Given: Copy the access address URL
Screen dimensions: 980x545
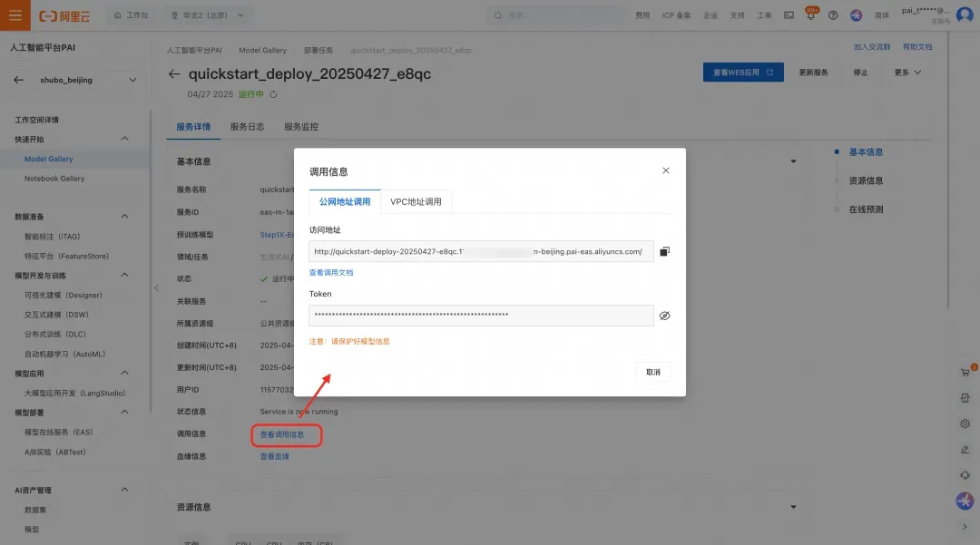Looking at the screenshot, I should [664, 251].
